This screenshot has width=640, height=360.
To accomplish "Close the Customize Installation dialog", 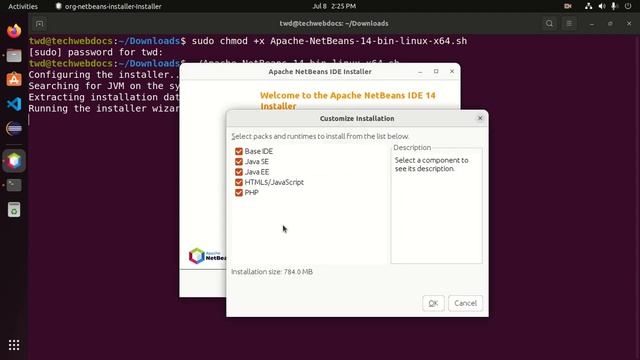I will (480, 118).
